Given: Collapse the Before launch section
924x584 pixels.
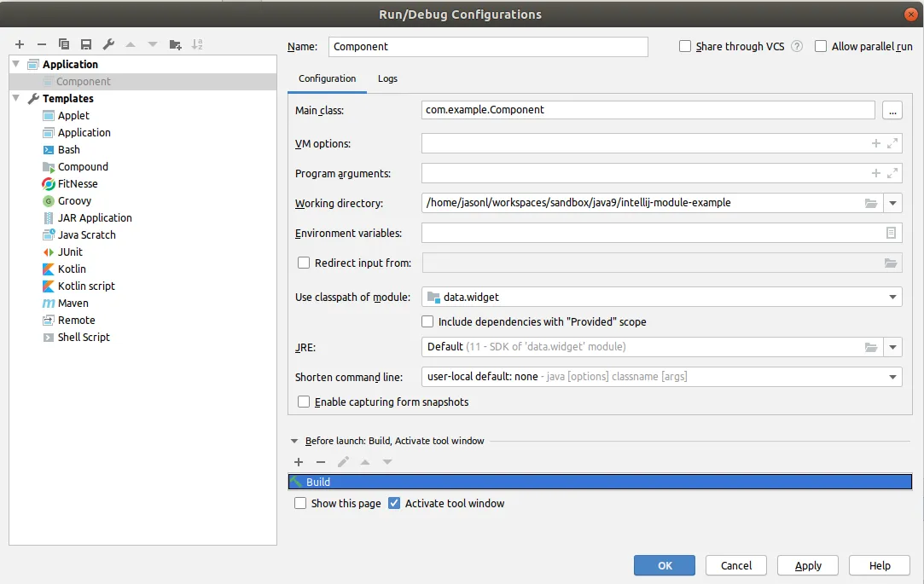Looking at the screenshot, I should point(295,442).
